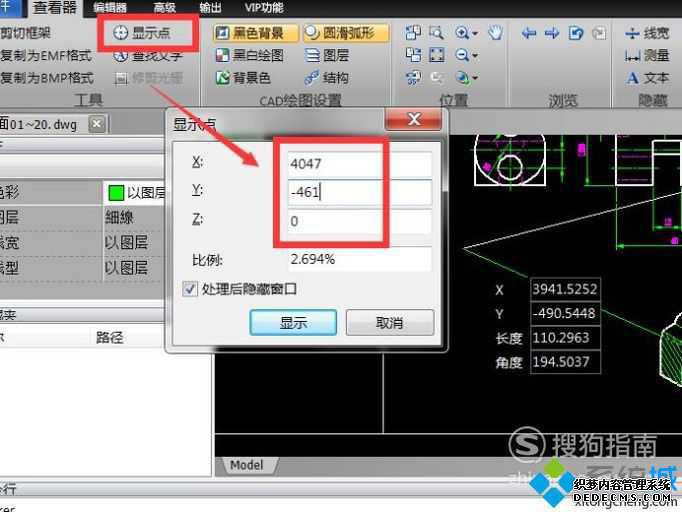Go to previous file with left arrow
Screen dimensions: 682x512
[528, 33]
